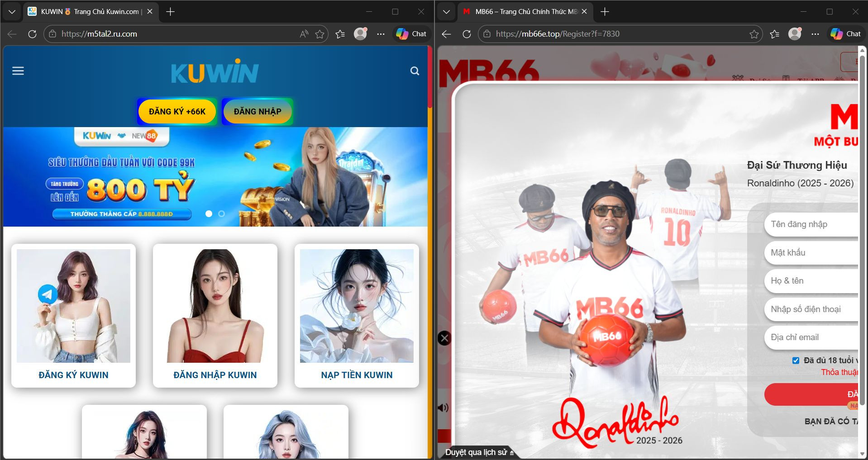Open a new tab in the right MB66 window
868x460 pixels.
pyautogui.click(x=605, y=12)
